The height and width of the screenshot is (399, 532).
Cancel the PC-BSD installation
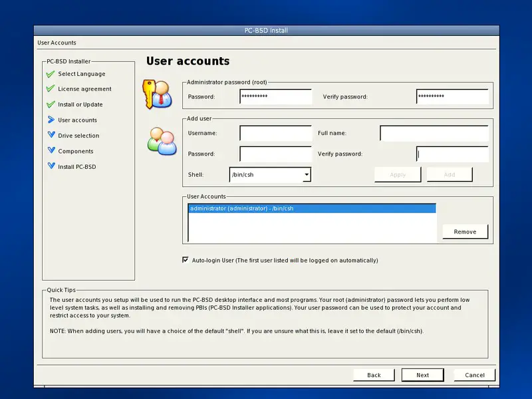click(x=474, y=375)
